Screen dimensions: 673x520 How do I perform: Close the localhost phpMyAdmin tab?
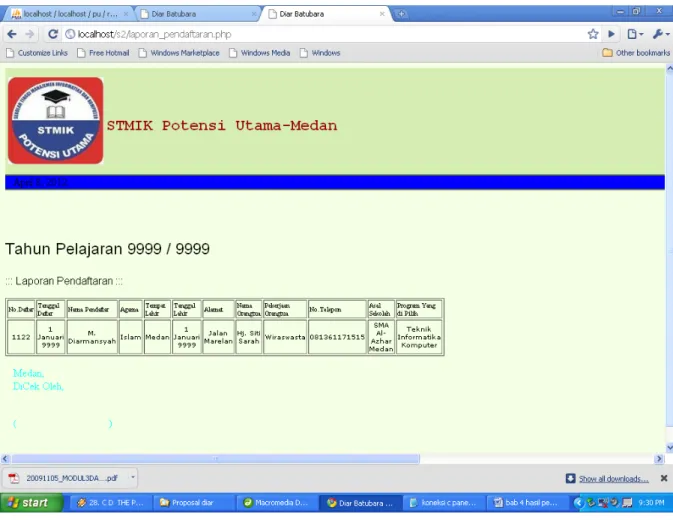pos(126,14)
